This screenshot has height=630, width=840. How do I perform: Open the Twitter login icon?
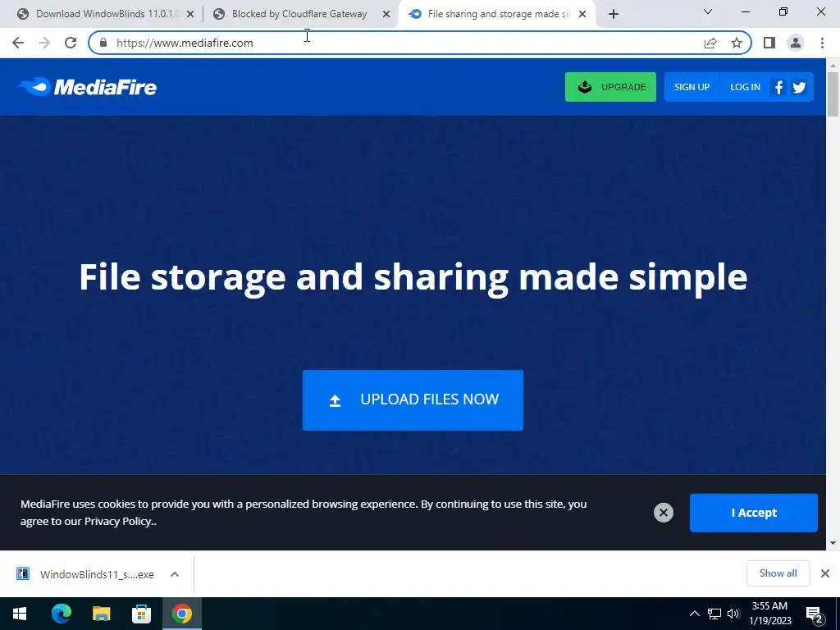click(799, 87)
